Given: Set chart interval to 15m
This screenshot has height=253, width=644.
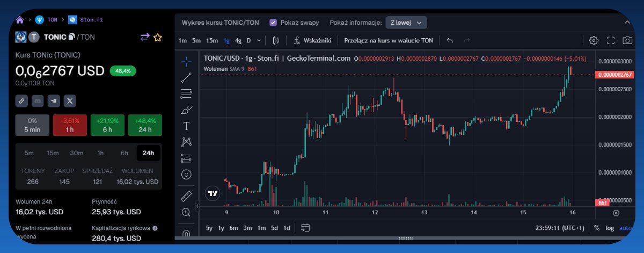Looking at the screenshot, I should [x=212, y=40].
